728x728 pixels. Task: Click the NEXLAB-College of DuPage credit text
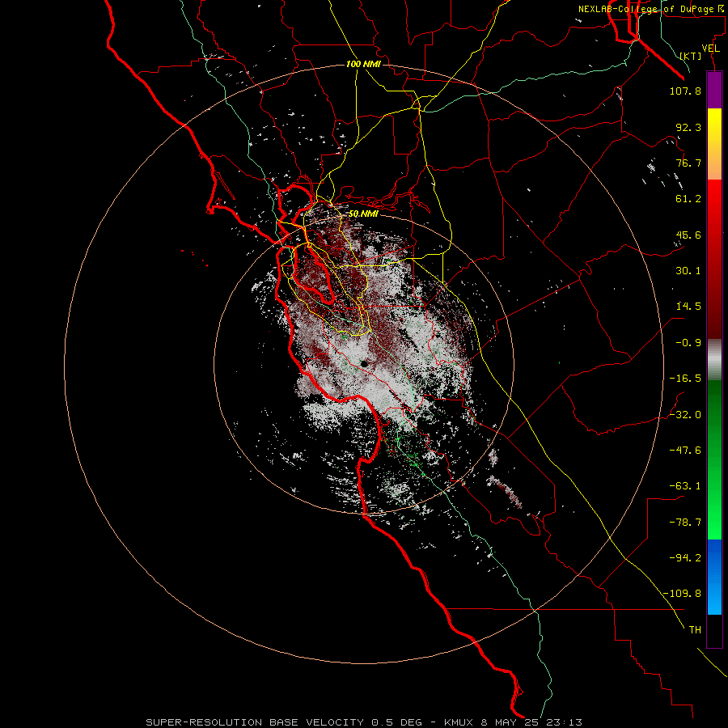tap(650, 9)
